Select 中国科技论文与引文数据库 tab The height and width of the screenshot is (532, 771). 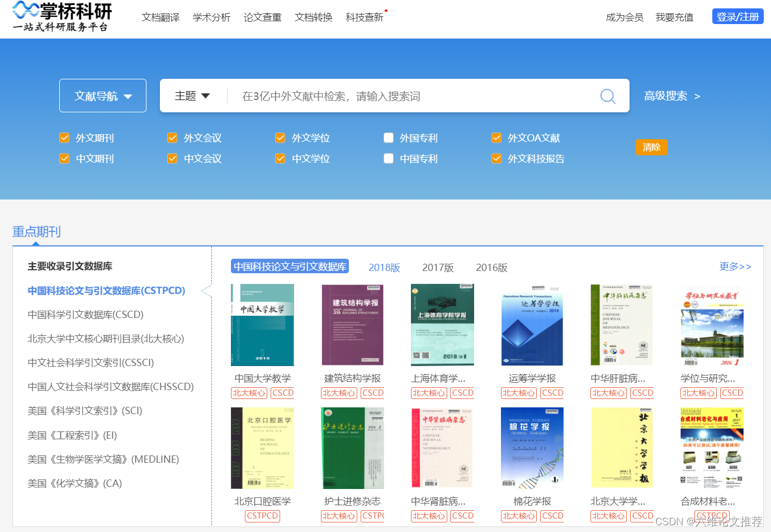290,267
